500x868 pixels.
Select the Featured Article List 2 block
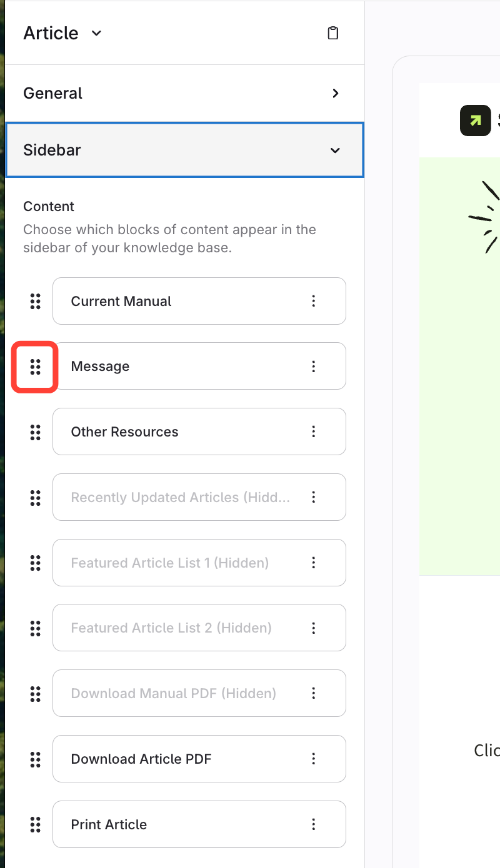[x=171, y=628]
